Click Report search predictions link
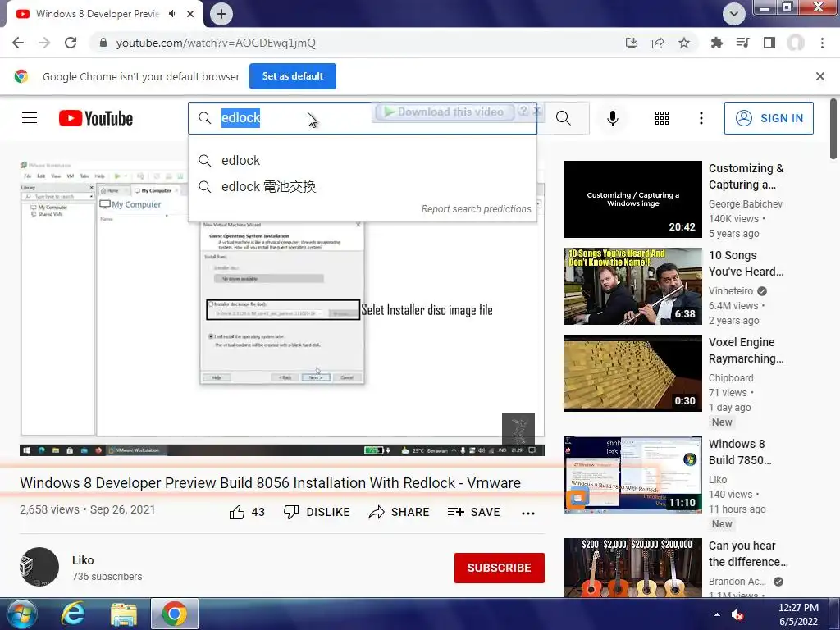This screenshot has height=630, width=840. click(x=477, y=209)
